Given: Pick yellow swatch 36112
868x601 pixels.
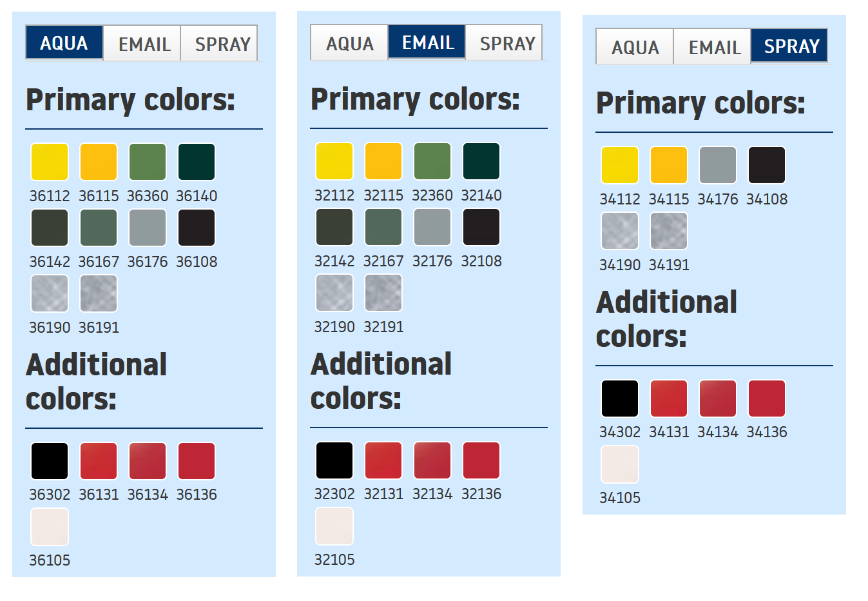Looking at the screenshot, I should (x=50, y=162).
